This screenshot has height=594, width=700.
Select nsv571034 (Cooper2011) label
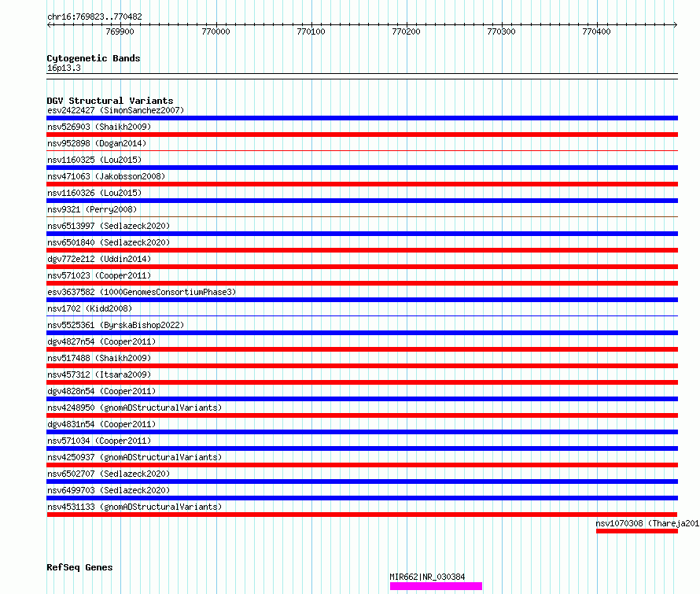[99, 441]
